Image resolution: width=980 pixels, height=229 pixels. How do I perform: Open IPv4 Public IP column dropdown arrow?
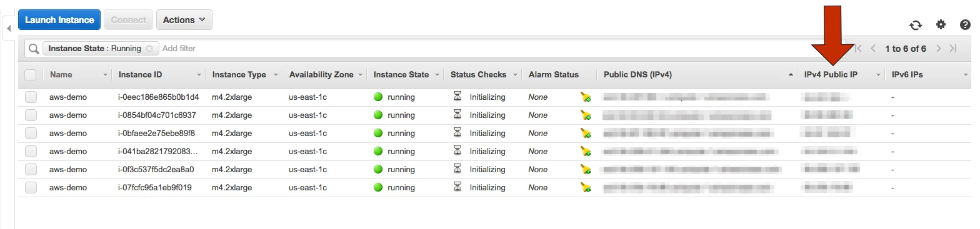878,75
